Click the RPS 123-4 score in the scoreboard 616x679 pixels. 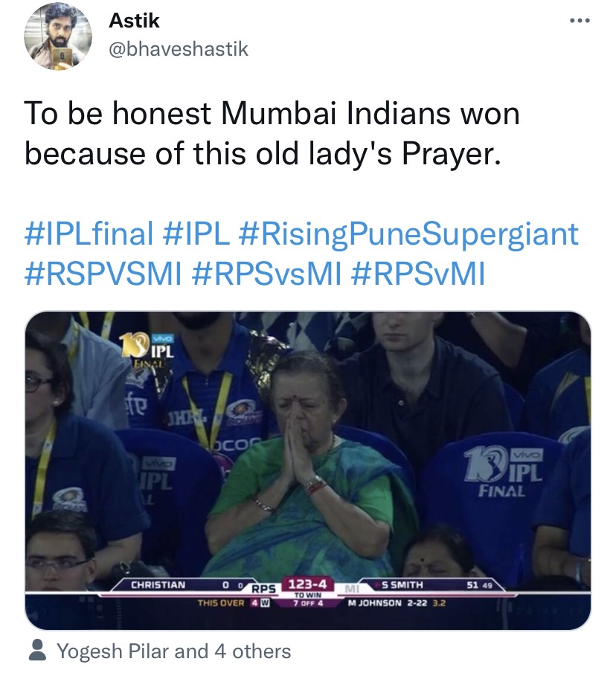point(301,586)
